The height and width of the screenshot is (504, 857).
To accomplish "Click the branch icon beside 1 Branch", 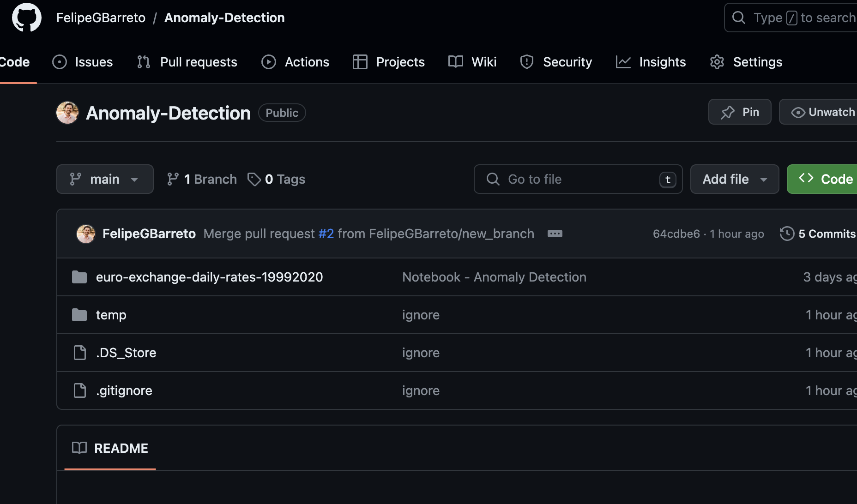I will (x=173, y=179).
